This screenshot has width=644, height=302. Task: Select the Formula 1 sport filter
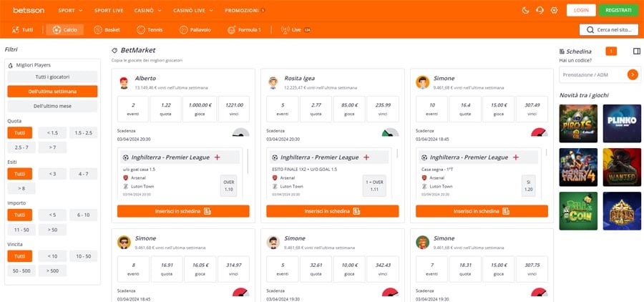[244, 29]
